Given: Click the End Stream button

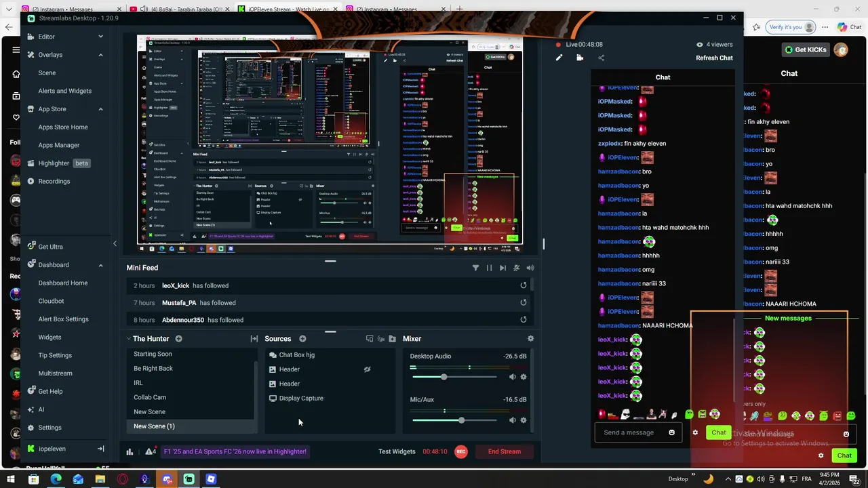Looking at the screenshot, I should [505, 451].
